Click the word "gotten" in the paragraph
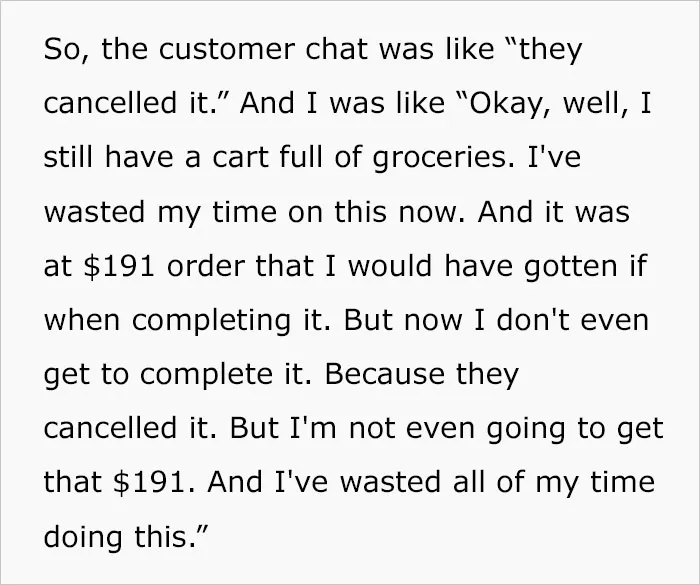Screen dimensions: 700x585 (x=571, y=266)
